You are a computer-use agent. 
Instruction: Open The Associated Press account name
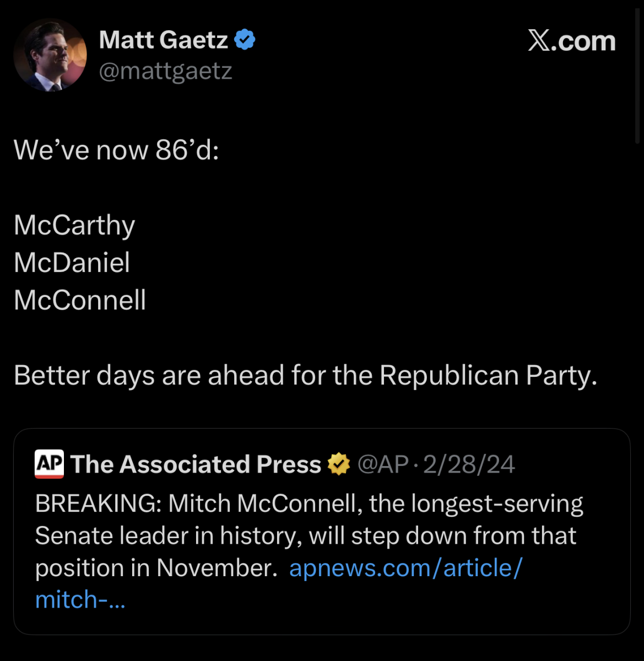pos(196,464)
